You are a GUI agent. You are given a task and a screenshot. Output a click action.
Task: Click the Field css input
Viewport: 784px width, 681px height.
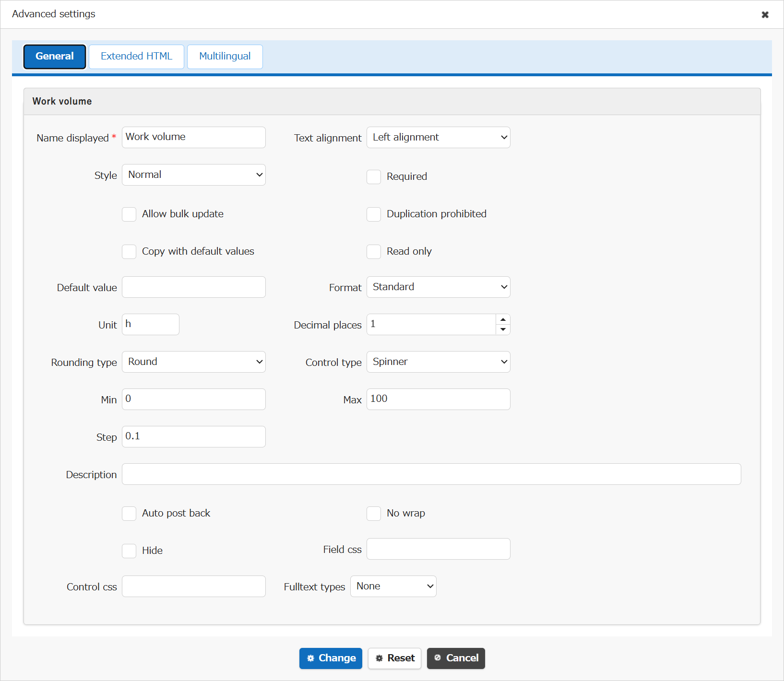coord(439,549)
